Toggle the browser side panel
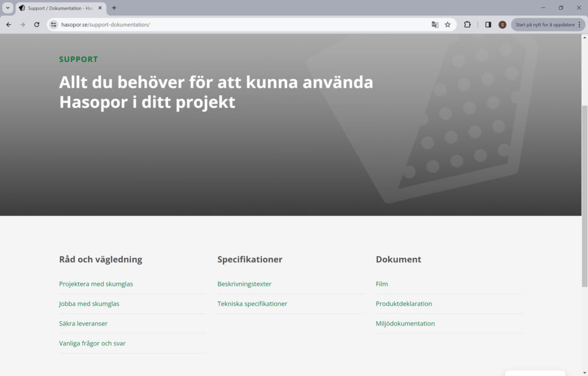This screenshot has width=588, height=376. click(488, 25)
